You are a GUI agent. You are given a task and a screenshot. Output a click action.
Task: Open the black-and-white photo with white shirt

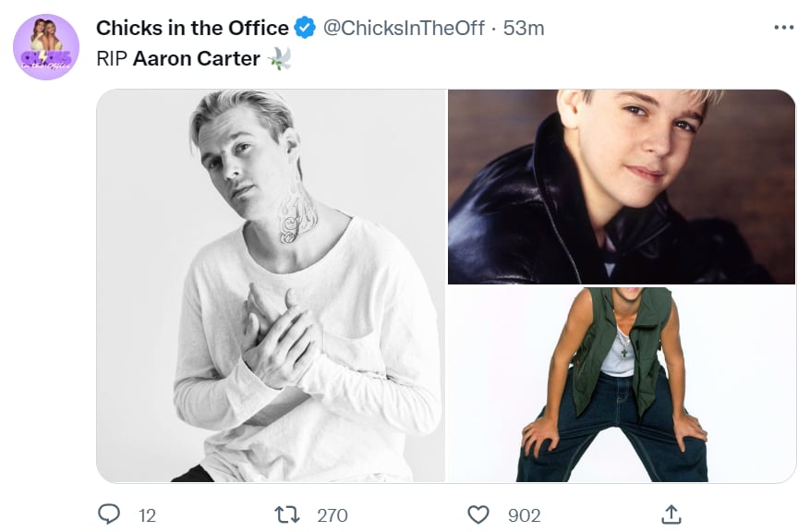271,285
